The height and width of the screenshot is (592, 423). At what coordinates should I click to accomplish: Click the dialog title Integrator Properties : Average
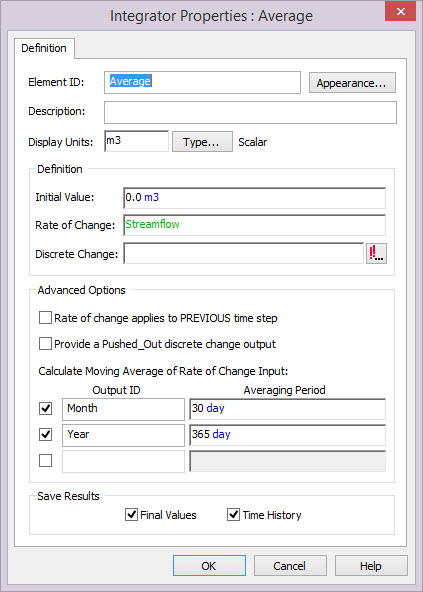pos(211,16)
